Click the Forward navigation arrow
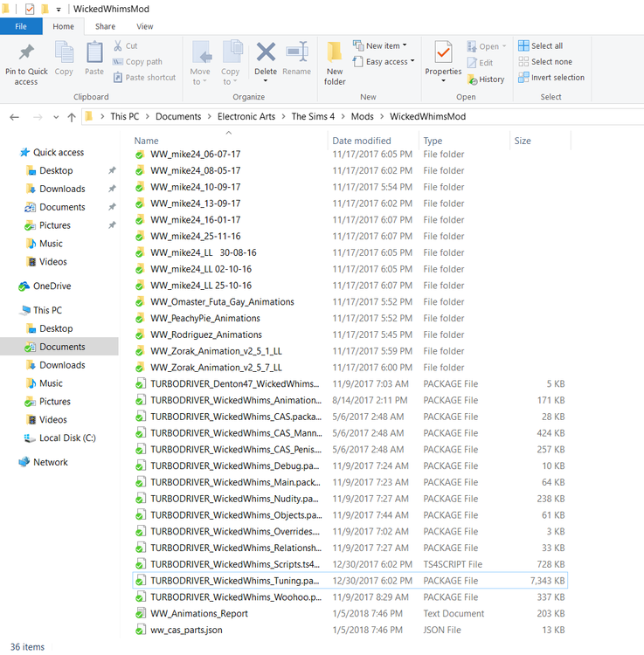 pyautogui.click(x=38, y=117)
